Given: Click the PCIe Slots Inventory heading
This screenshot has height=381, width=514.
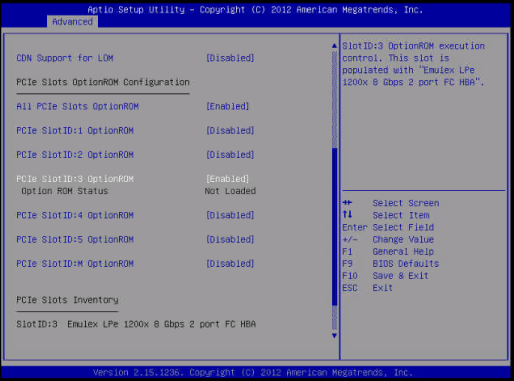Looking at the screenshot, I should (x=67, y=300).
